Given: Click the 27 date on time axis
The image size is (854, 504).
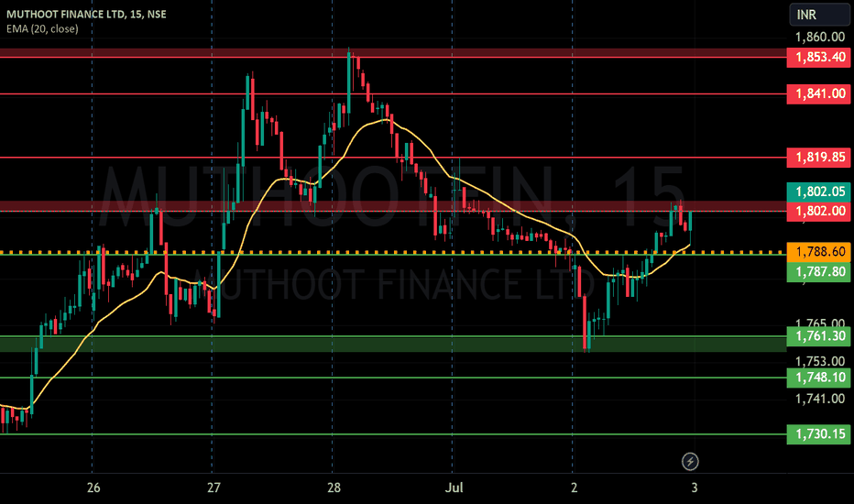Looking at the screenshot, I should [x=213, y=488].
